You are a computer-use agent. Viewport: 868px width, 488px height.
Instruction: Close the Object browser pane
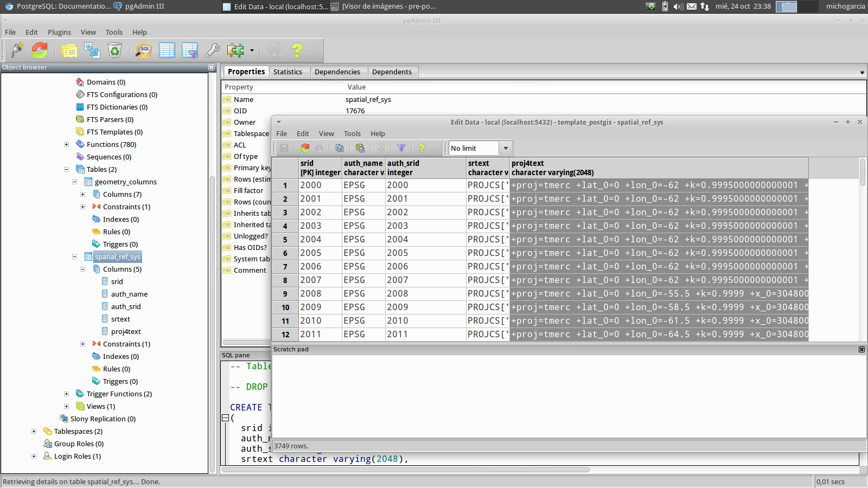[x=212, y=68]
